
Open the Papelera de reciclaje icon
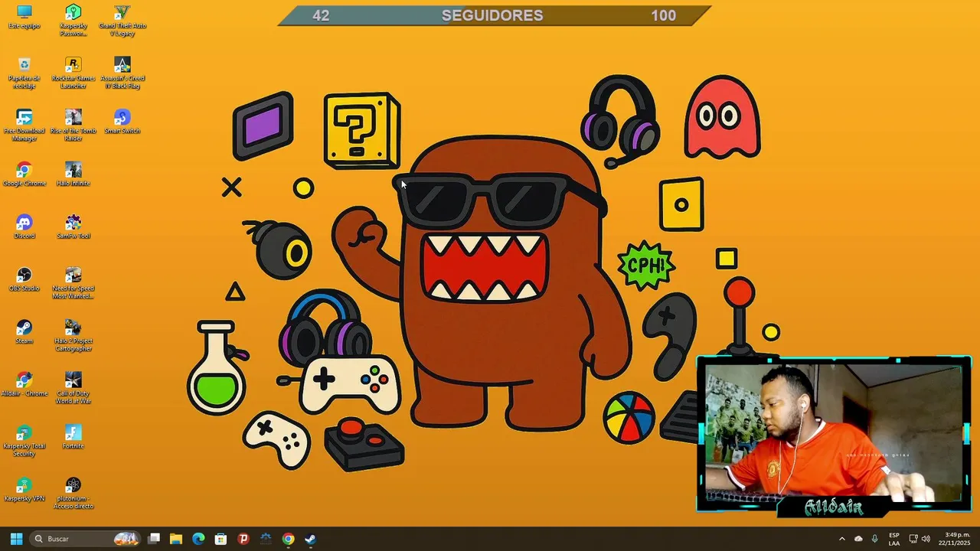click(x=24, y=73)
